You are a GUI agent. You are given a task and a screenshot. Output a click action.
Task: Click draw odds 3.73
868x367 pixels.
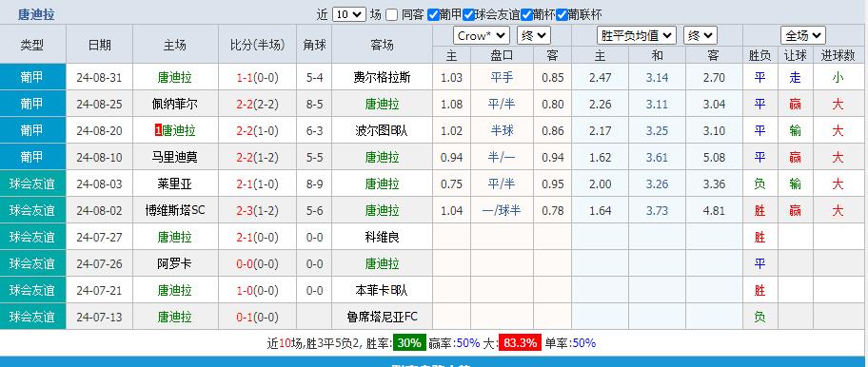[657, 210]
